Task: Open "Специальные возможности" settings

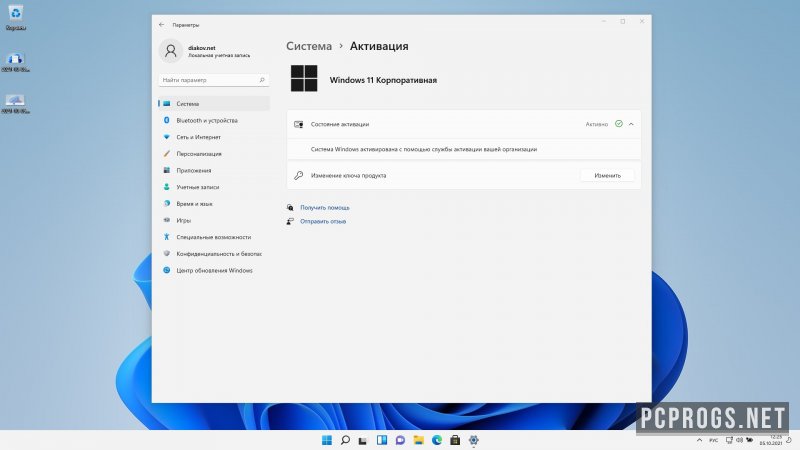Action: (214, 237)
